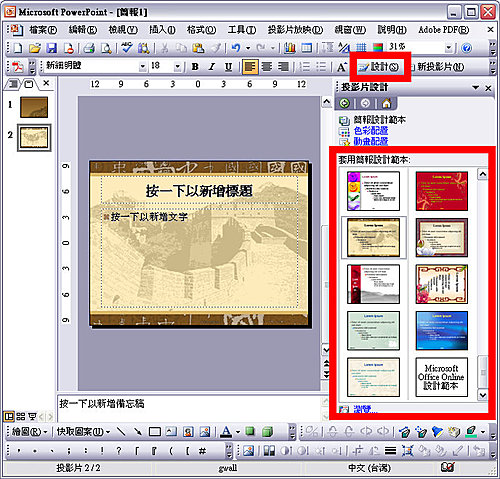This screenshot has width=500, height=479.
Task: Insert WordArt from drawing toolbar
Action: coord(188,432)
